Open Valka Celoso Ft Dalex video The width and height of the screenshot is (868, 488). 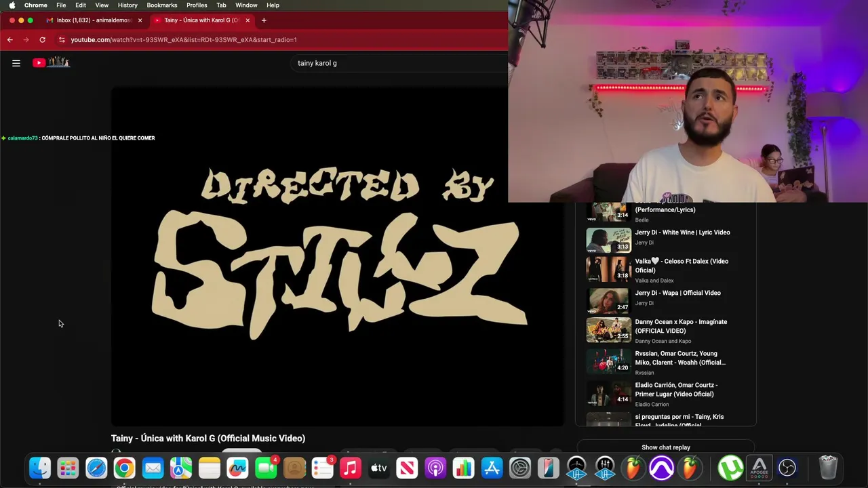tap(682, 266)
